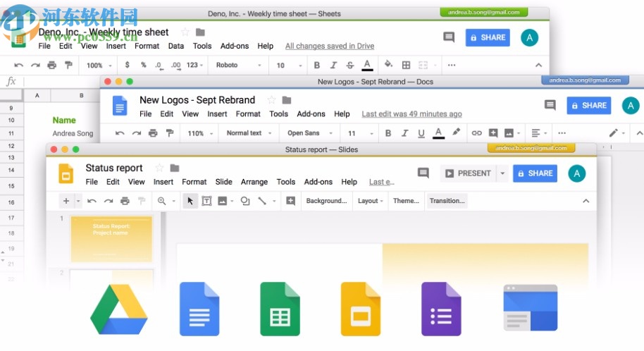This screenshot has height=351, width=644.
Task: Open the Open Sans font dropdown
Action: point(310,133)
